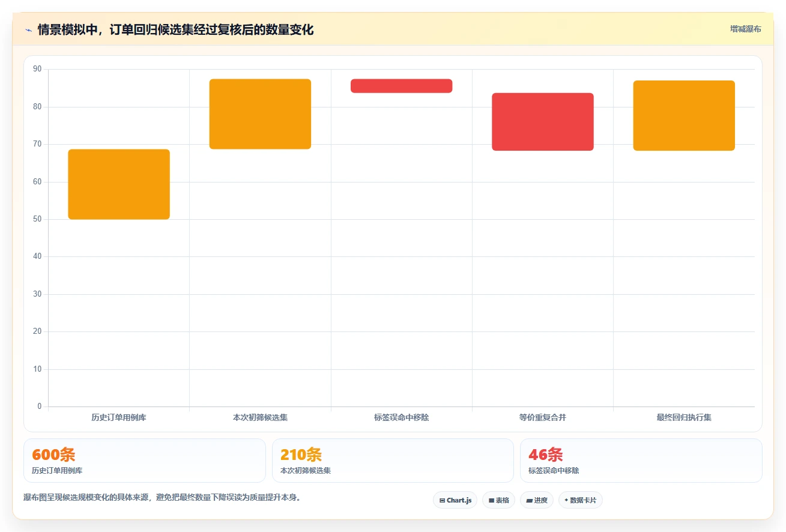This screenshot has height=532, width=786.
Task: Click x-axis label 标签误命中移除
Action: tap(401, 417)
